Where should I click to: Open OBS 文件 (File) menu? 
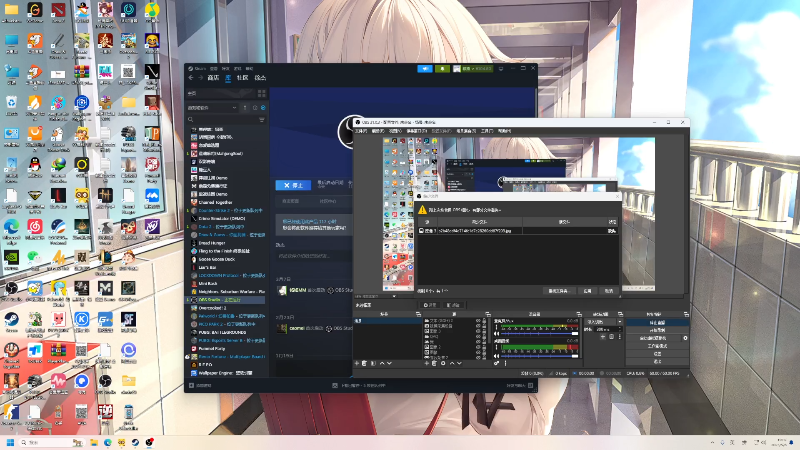361,131
